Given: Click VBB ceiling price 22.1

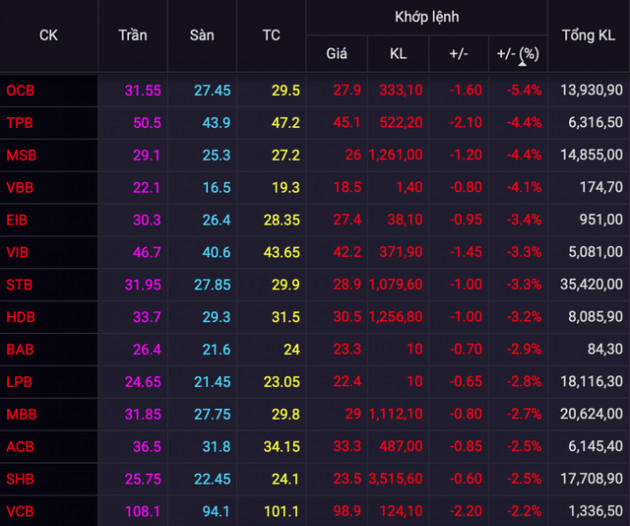Looking at the screenshot, I should click(x=147, y=188).
